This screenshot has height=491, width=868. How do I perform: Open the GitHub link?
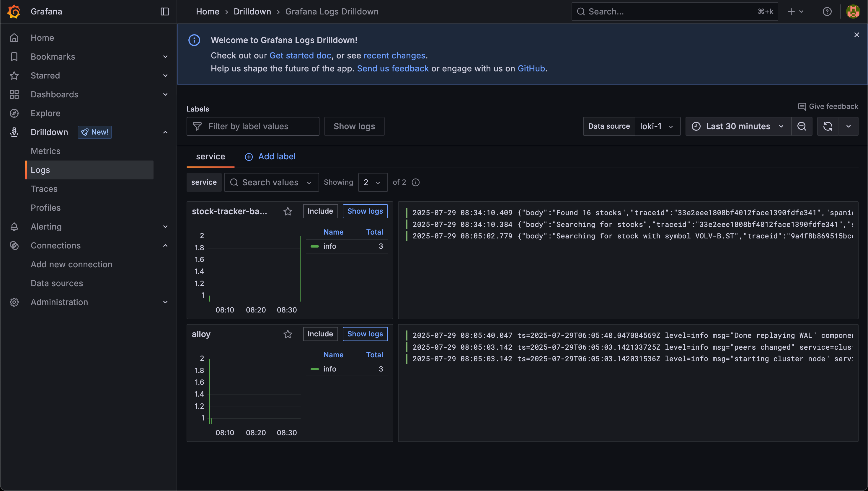[531, 68]
